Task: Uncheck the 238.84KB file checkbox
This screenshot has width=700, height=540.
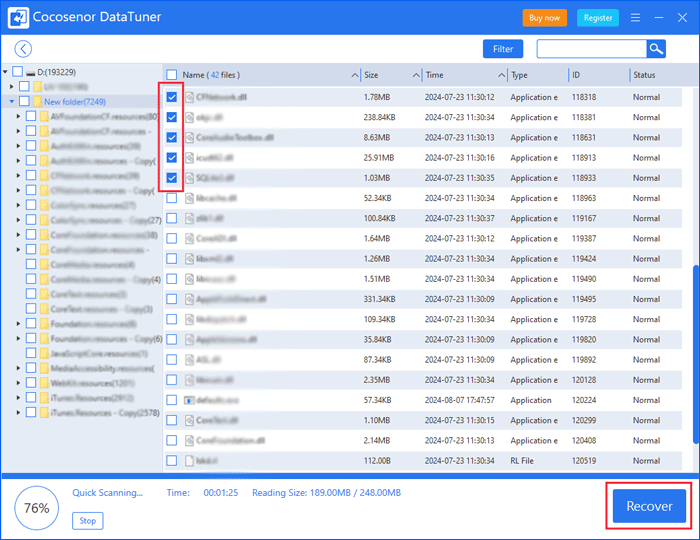Action: pos(171,117)
